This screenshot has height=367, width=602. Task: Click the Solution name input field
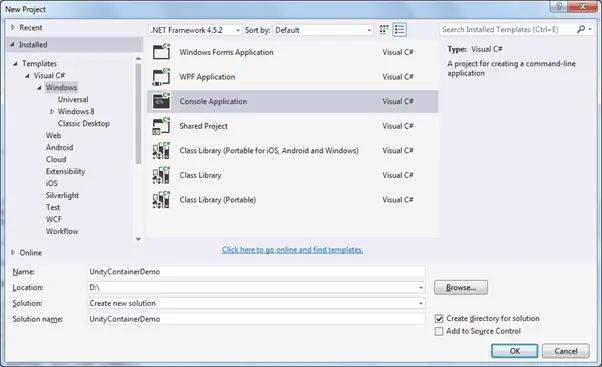coord(256,319)
